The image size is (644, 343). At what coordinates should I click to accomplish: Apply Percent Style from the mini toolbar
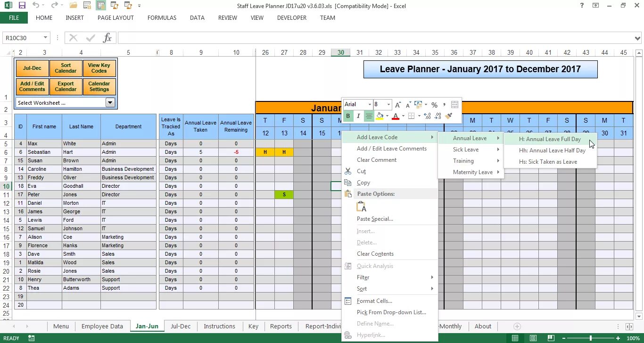coord(434,105)
